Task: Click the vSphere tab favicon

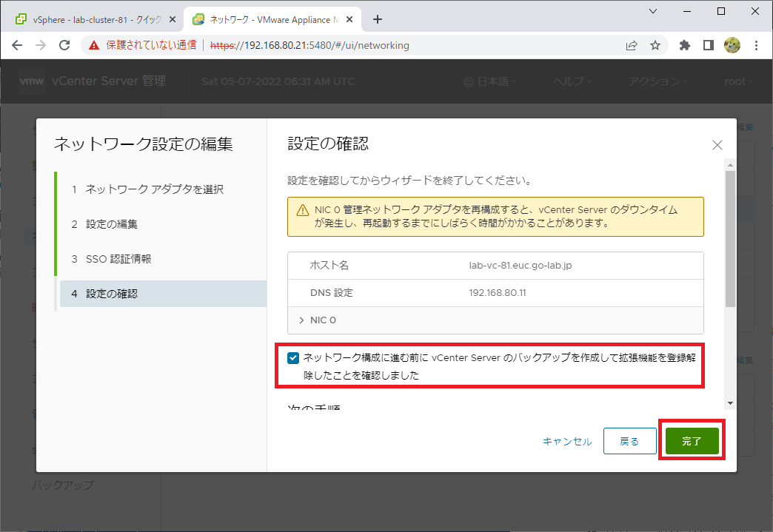Action: [21, 20]
